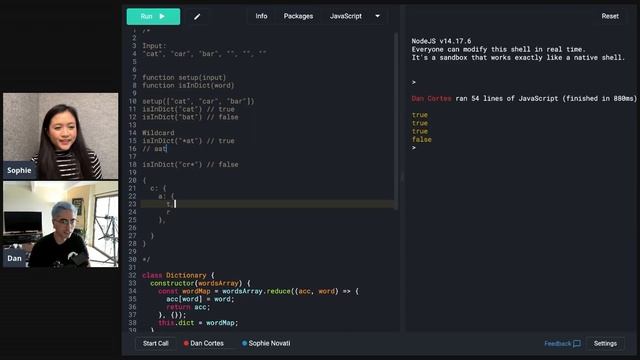
Task: Click the editor vertical scrollbar
Action: click(x=396, y=121)
